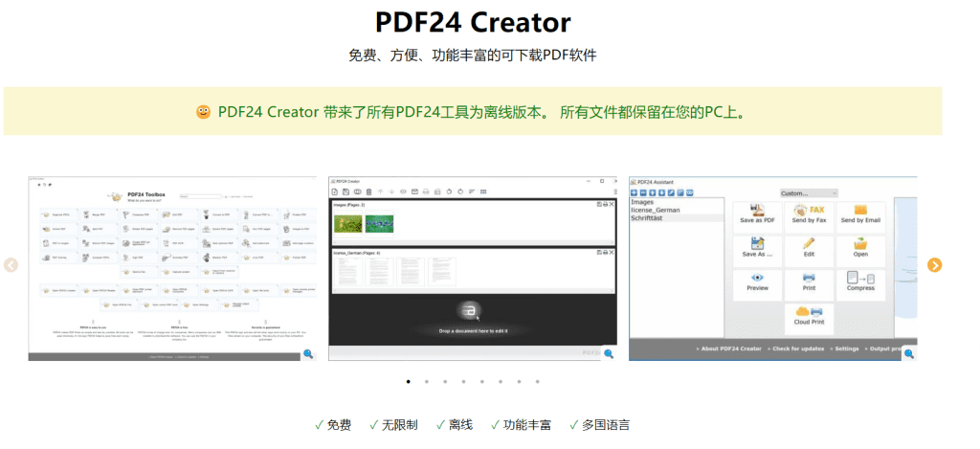This screenshot has height=449, width=980.
Task: Click the email envelope icon in Creator toolbar
Action: 414,191
